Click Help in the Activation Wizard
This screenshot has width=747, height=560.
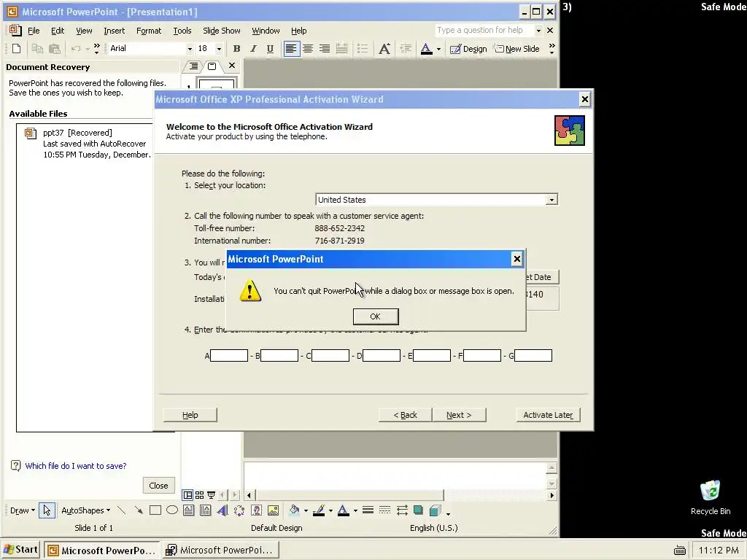tap(190, 415)
